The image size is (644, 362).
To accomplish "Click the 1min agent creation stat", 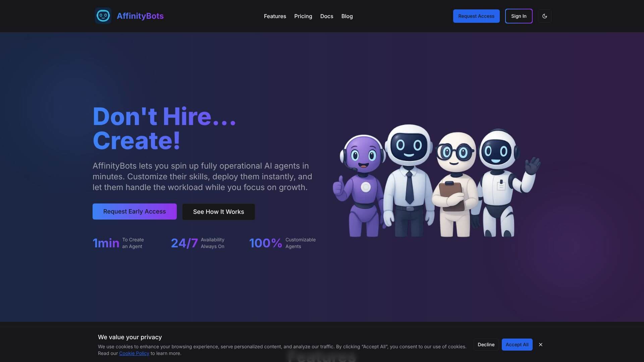I will coord(118,242).
